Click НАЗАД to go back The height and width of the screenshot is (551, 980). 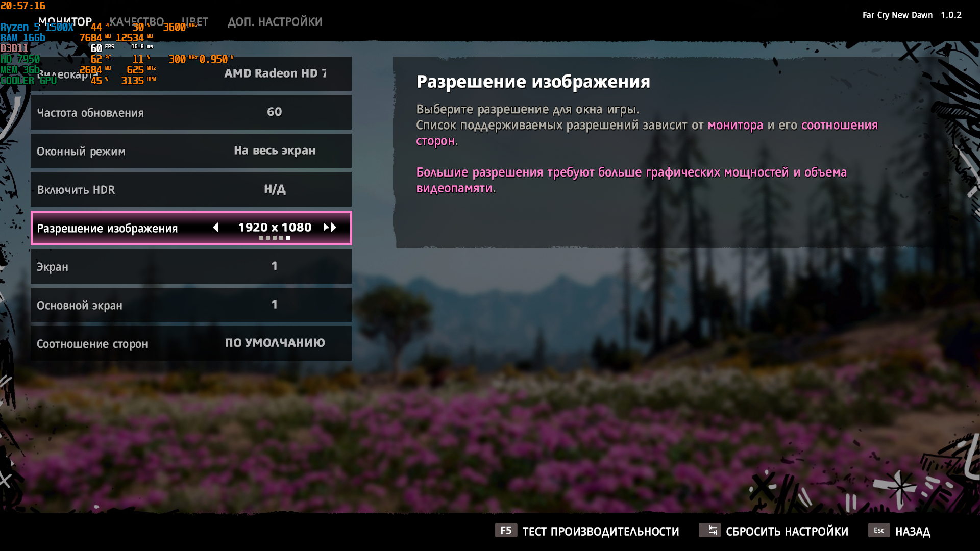913,532
